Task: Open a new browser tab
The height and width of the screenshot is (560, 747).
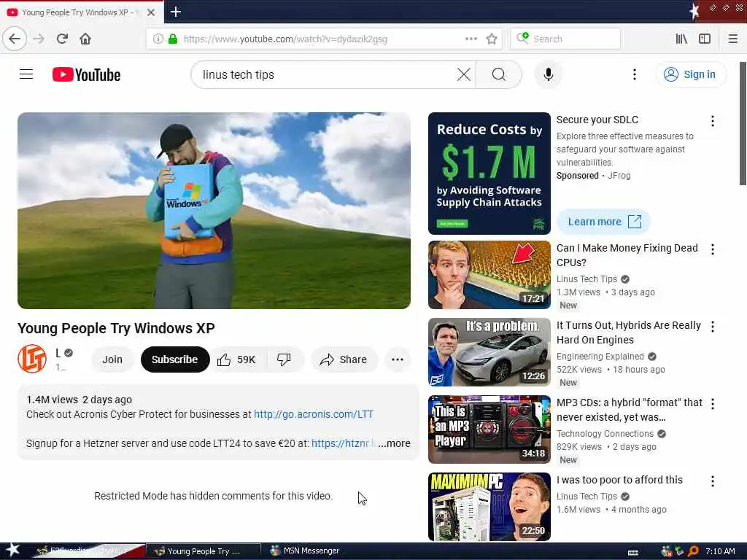Action: 176,12
